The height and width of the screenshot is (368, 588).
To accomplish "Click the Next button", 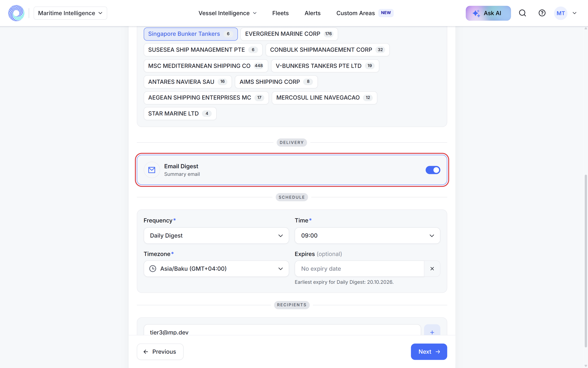I will [429, 352].
